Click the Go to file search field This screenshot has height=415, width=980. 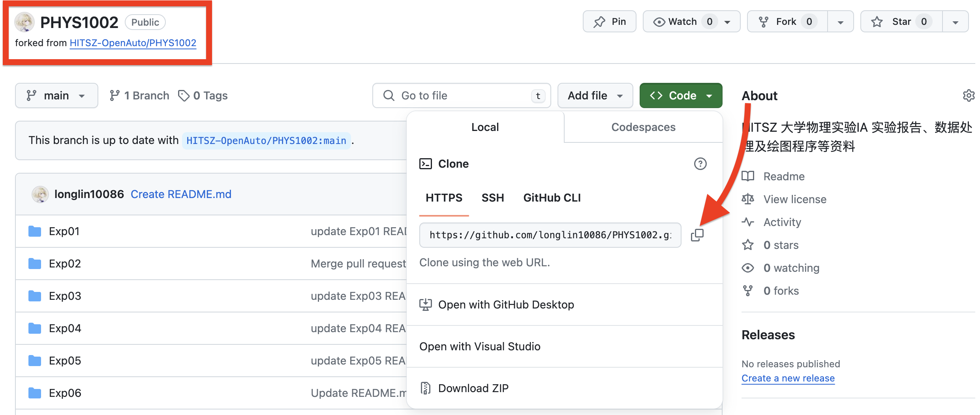[462, 95]
